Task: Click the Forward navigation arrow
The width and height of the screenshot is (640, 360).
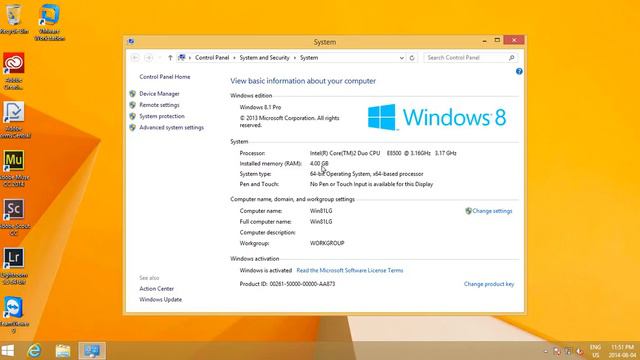Action: click(x=149, y=58)
